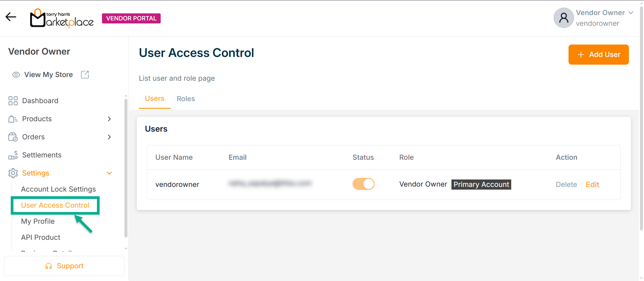The height and width of the screenshot is (281, 644).
Task: Expand the Products submenu chevron
Action: pos(109,119)
